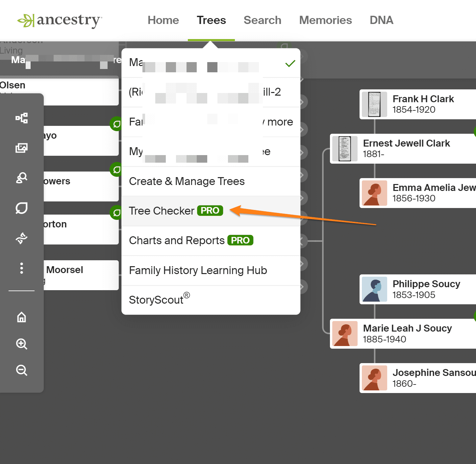Open media gallery icon in sidebar

tap(22, 148)
